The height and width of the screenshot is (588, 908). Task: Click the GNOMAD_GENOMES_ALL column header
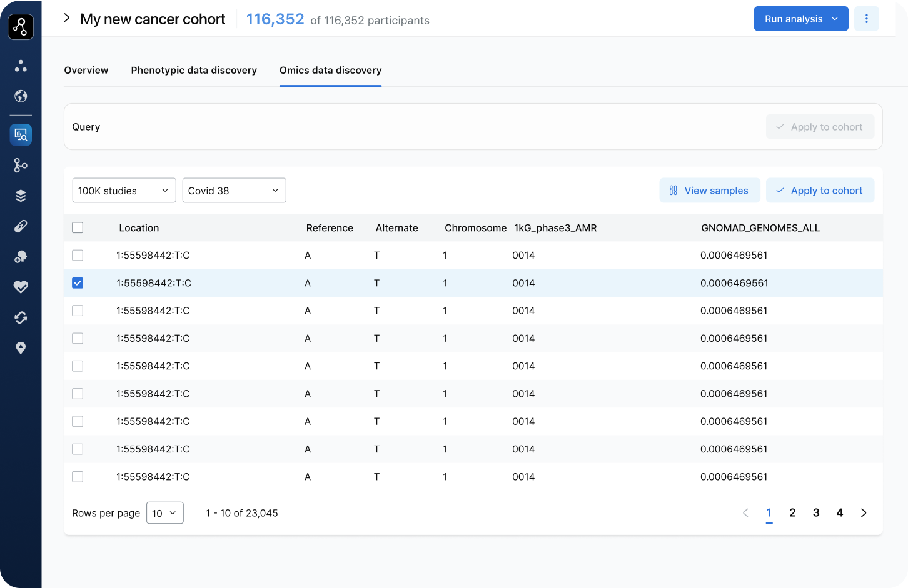tap(760, 228)
